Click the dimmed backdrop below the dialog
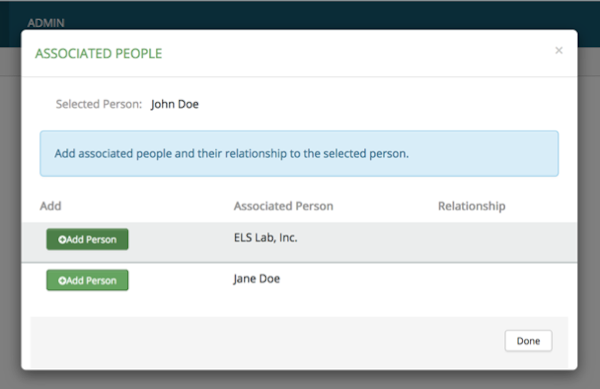This screenshot has height=389, width=600. [300, 380]
